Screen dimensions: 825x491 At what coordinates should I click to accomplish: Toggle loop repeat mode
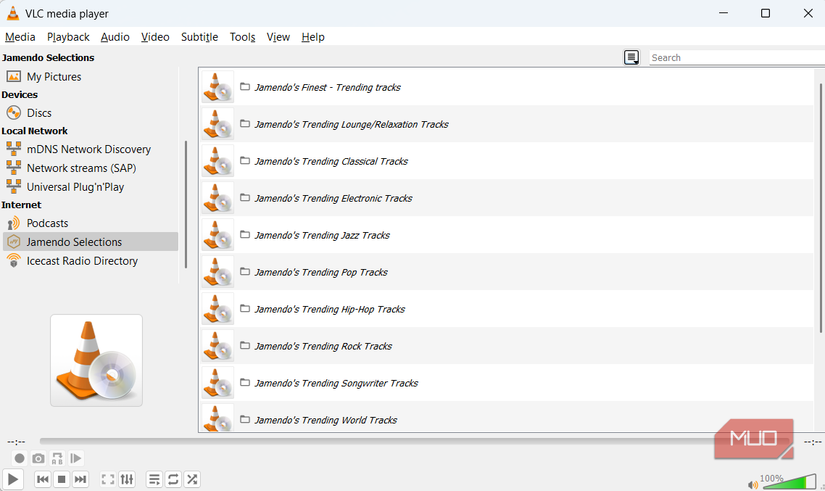point(173,479)
